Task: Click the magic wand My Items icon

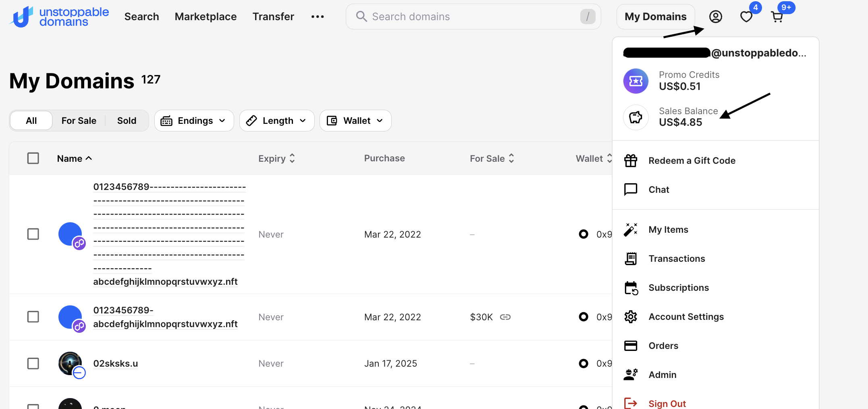Action: coord(631,230)
